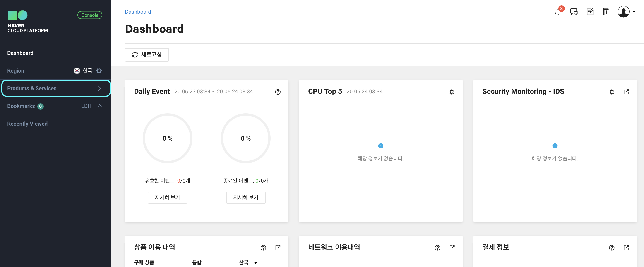Screen dimensions: 644x267
Task: Click the CPU Top 5 timestamp text
Action: coord(364,92)
